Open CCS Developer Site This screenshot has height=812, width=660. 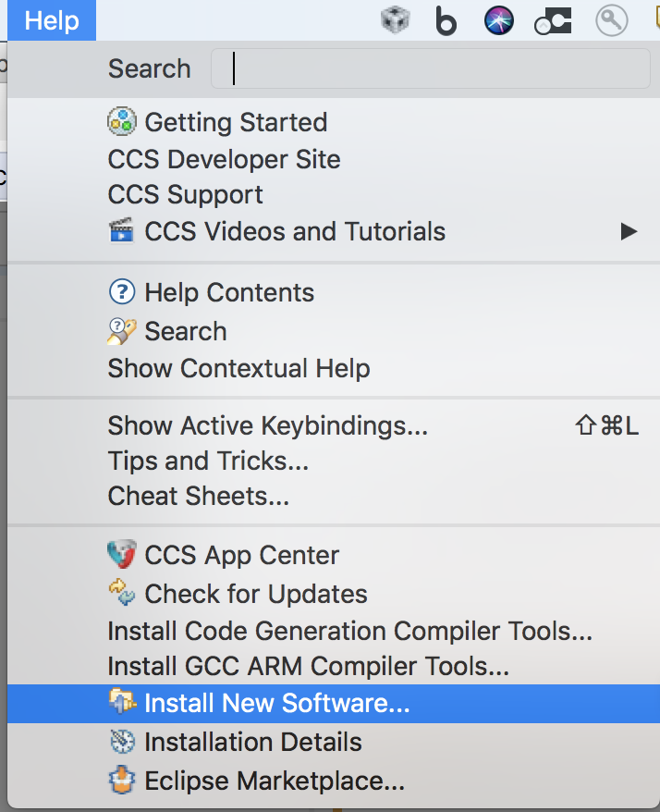click(224, 159)
